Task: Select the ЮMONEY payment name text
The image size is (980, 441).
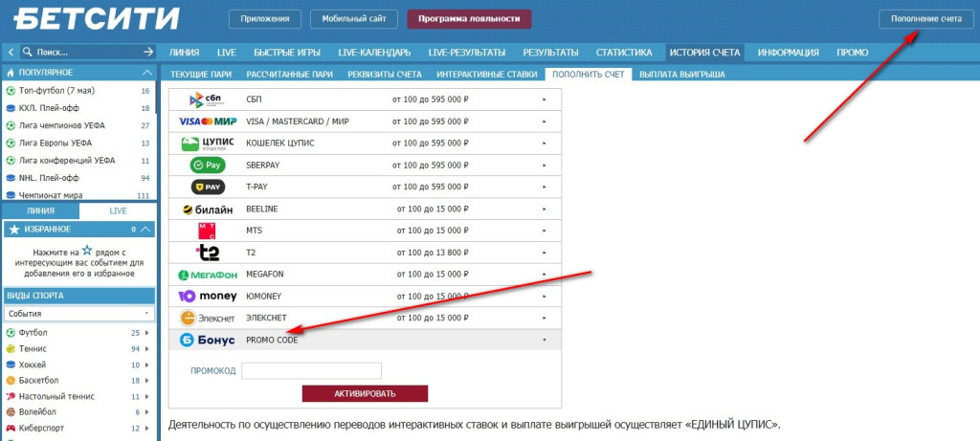Action: coord(264,297)
